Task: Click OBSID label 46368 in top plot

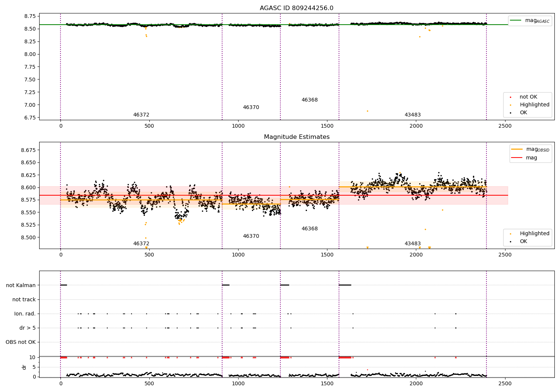Action: pyautogui.click(x=309, y=100)
